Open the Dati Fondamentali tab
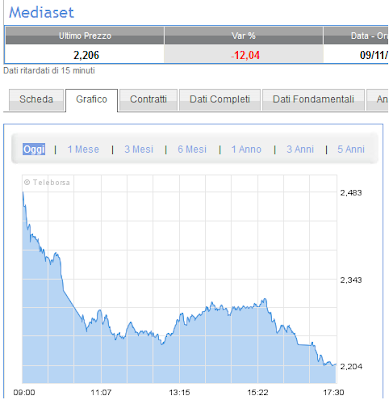Screen dimensions: 389x400 coord(313,100)
